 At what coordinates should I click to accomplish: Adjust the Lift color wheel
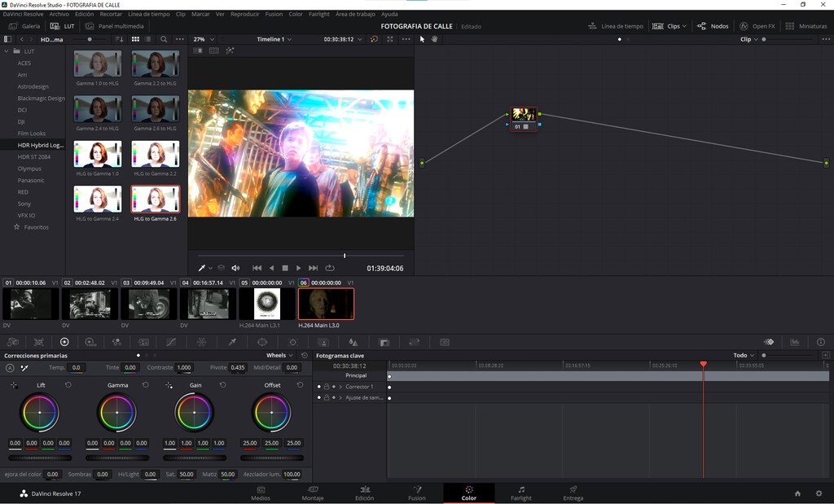39,413
